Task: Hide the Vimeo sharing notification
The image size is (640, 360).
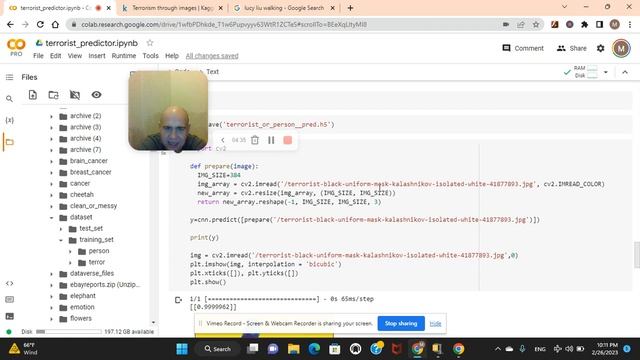Action: [435, 324]
